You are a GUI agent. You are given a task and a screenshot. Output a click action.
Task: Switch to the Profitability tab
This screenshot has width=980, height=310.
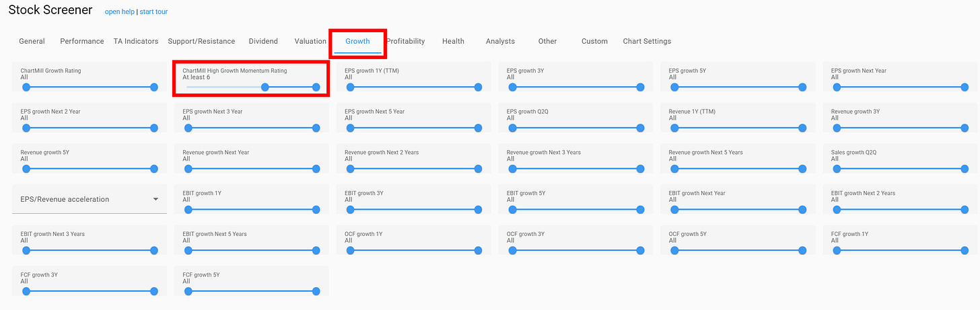(406, 41)
